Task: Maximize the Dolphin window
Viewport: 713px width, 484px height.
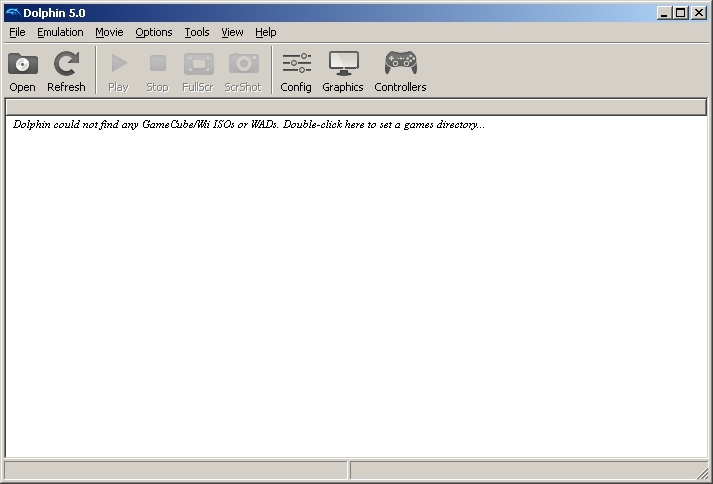Action: (x=681, y=13)
